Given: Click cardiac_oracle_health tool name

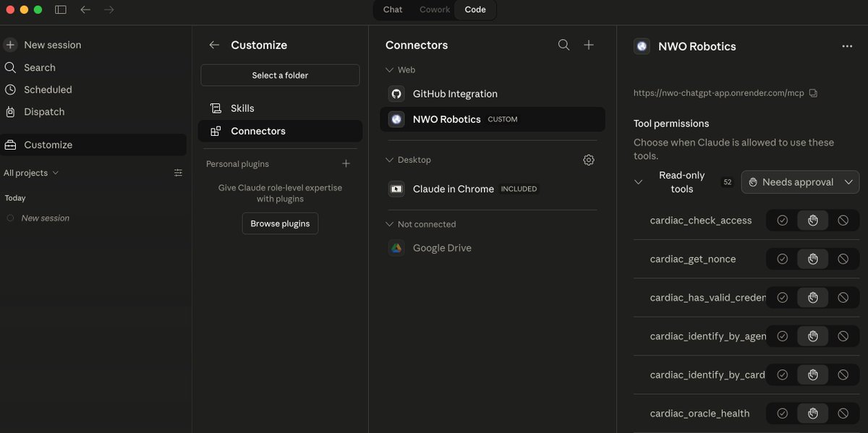Looking at the screenshot, I should pyautogui.click(x=699, y=413).
